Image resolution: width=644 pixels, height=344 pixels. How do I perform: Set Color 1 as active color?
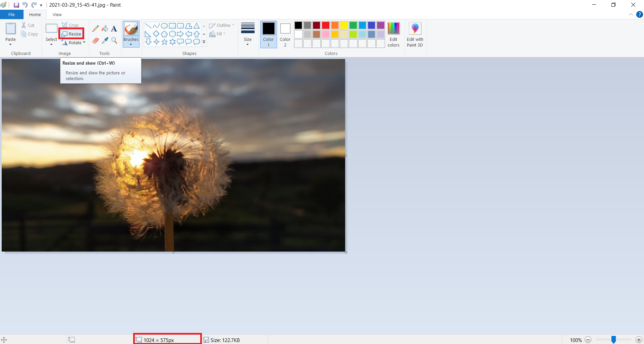[x=268, y=35]
